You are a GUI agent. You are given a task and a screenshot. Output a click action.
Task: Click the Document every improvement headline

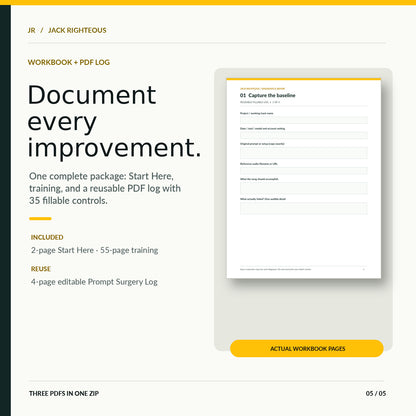coord(114,121)
